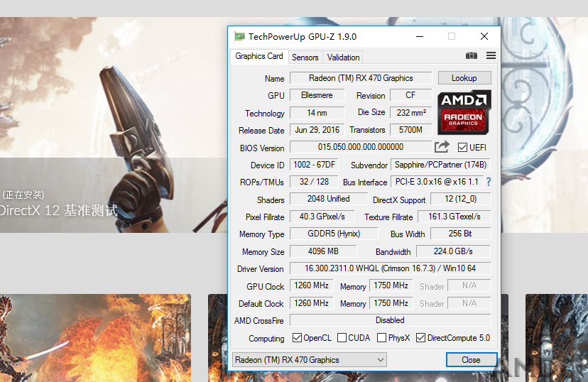Click the (正在安装) installing status text

tap(23, 195)
